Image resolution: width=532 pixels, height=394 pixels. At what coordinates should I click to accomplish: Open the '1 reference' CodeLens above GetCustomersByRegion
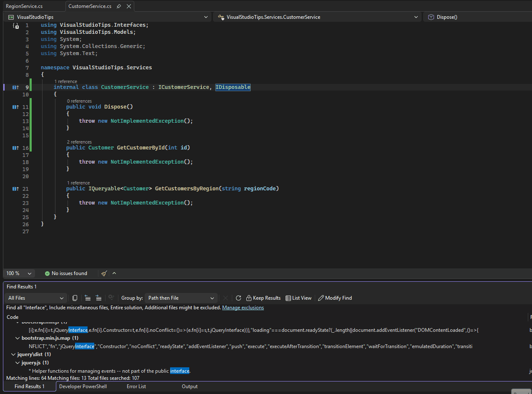78,183
